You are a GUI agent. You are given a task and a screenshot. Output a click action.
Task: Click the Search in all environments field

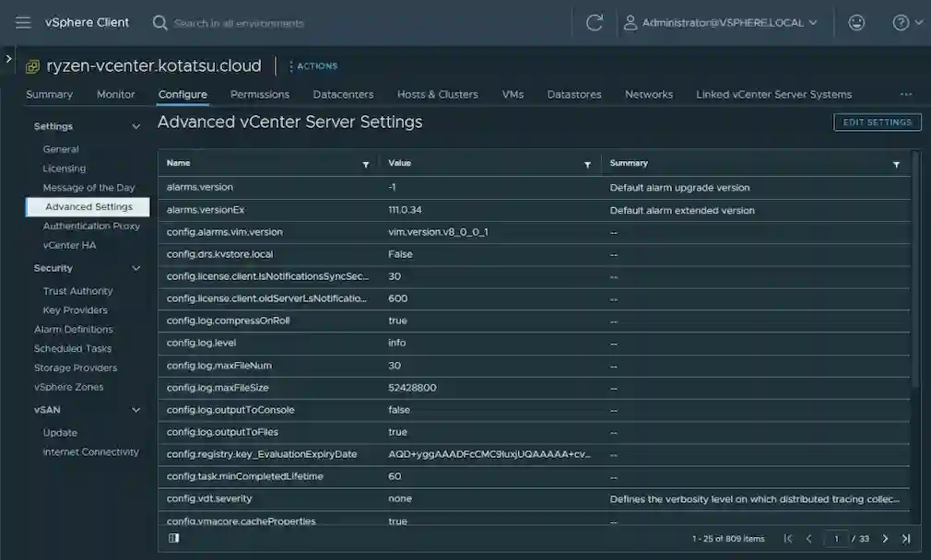(x=239, y=23)
